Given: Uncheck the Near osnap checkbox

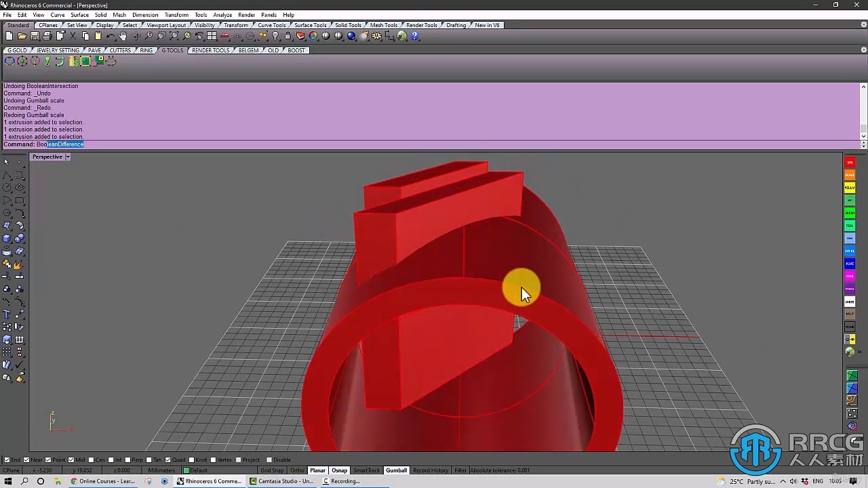Looking at the screenshot, I should (26, 460).
